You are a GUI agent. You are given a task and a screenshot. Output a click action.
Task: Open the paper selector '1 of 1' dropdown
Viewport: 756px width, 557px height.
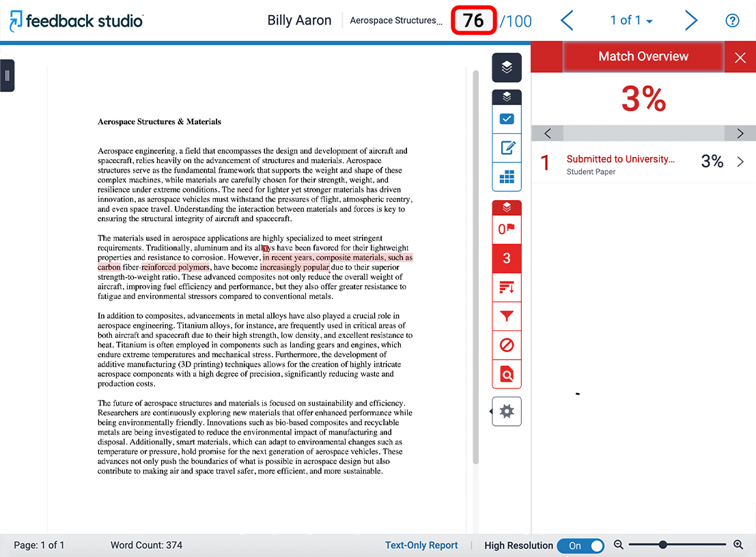pos(631,20)
